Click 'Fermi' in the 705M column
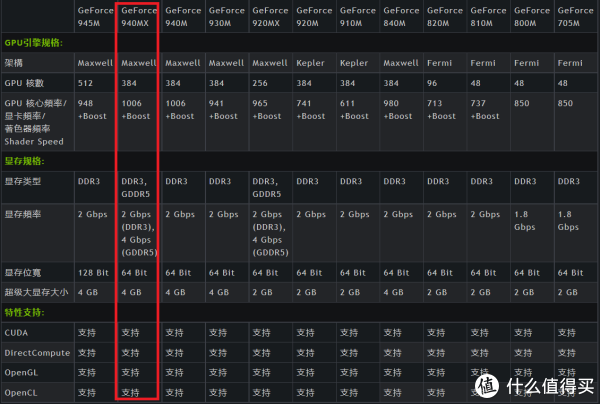 (570, 63)
